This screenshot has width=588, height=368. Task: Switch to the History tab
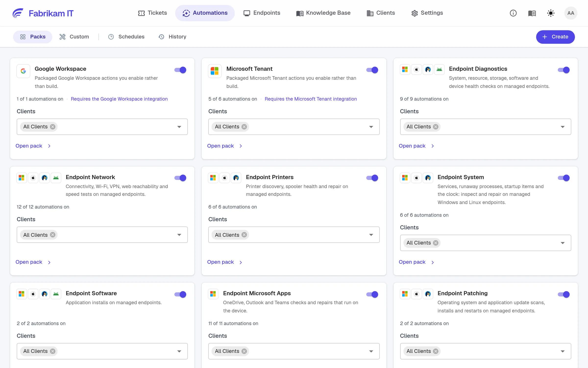click(x=172, y=37)
